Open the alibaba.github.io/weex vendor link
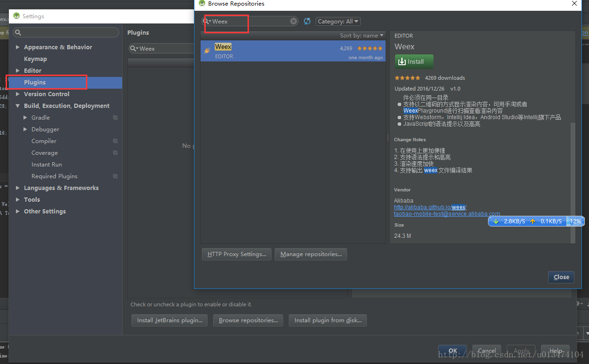 pyautogui.click(x=430, y=207)
